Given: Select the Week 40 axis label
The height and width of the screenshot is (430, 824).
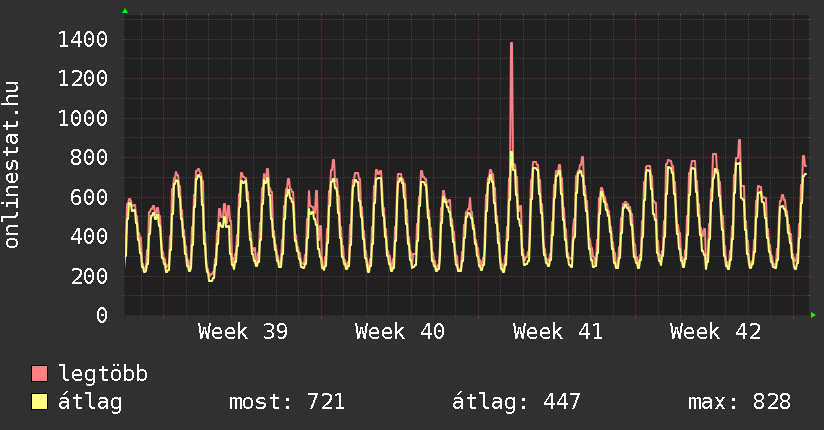Looking at the screenshot, I should pyautogui.click(x=400, y=331).
